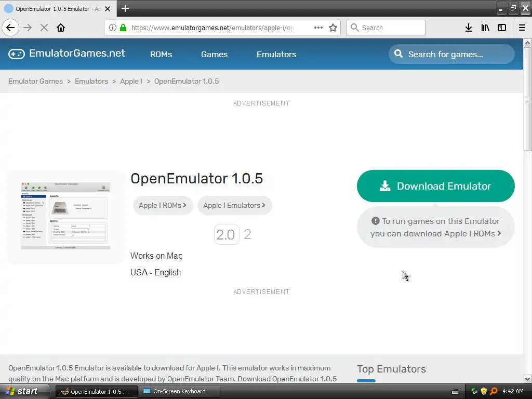
Task: Click the keyboard icon in taskbar
Action: (455, 392)
